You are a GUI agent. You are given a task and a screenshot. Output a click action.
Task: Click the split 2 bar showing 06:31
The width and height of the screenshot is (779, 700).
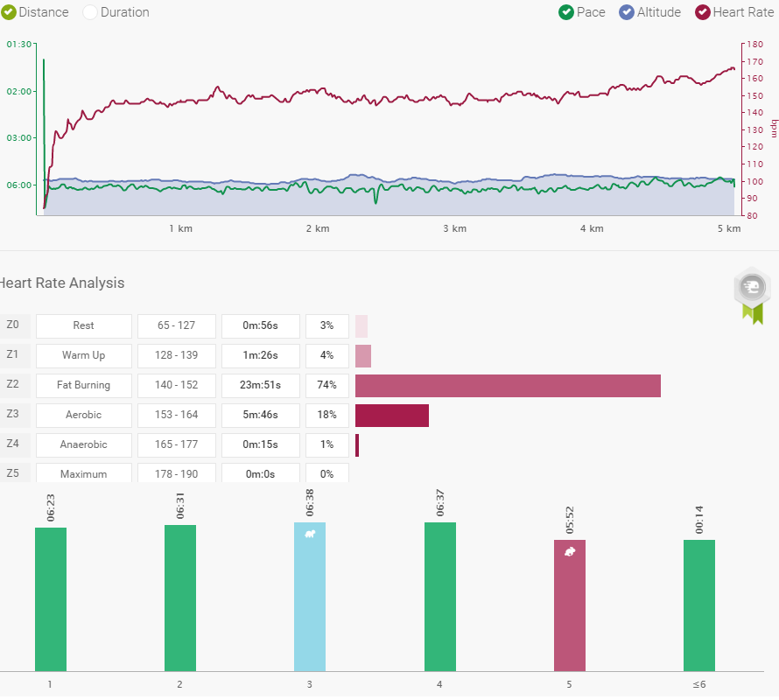pos(180,598)
